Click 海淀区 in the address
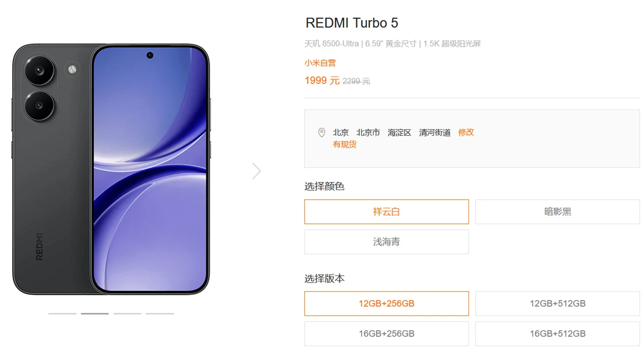 tap(399, 132)
